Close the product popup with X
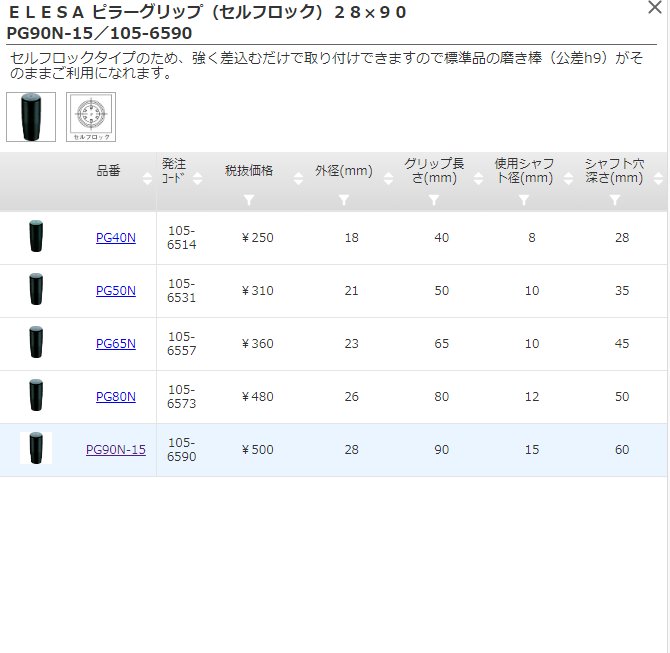The image size is (670, 653). coord(655,7)
